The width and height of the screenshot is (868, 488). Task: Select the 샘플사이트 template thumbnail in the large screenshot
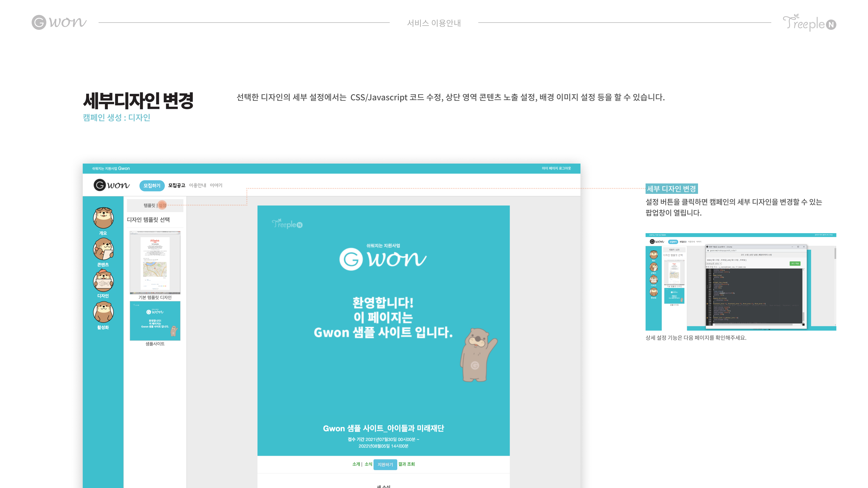pyautogui.click(x=155, y=321)
